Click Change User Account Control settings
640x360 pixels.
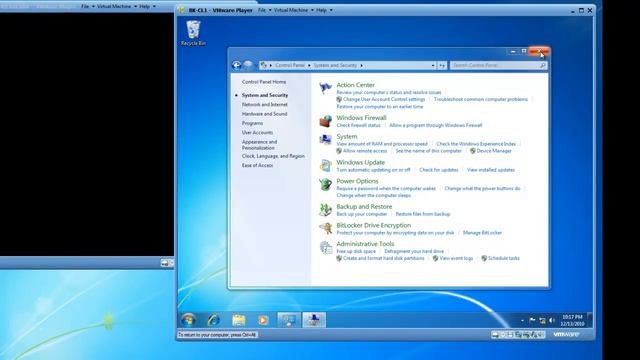(384, 99)
